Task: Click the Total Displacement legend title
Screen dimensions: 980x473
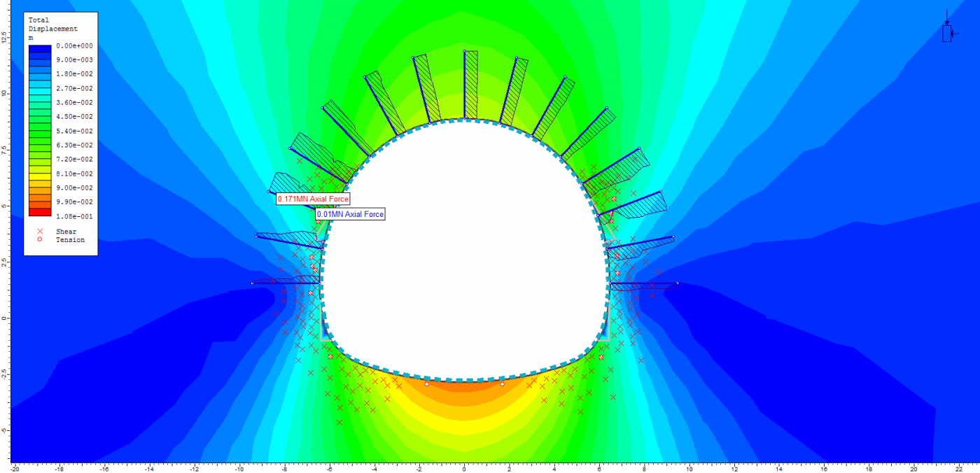Action: [x=52, y=25]
